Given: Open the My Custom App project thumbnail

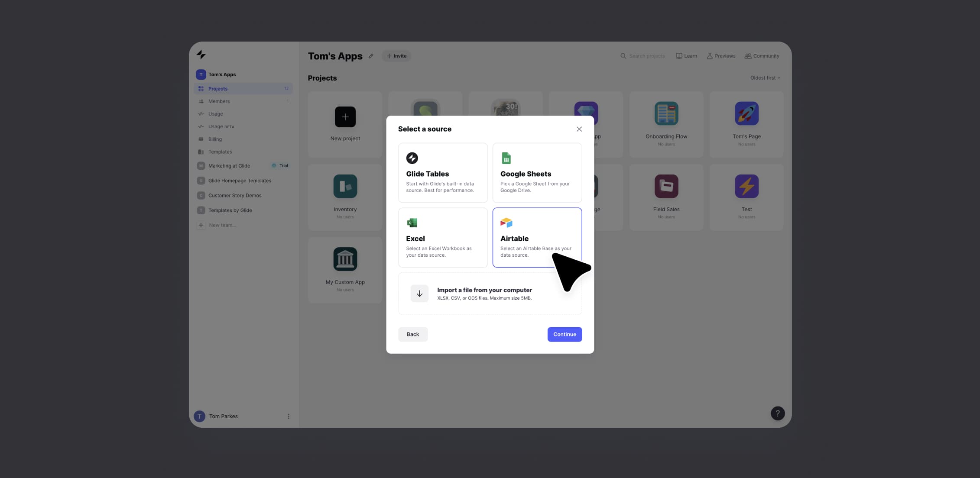Looking at the screenshot, I should [345, 259].
